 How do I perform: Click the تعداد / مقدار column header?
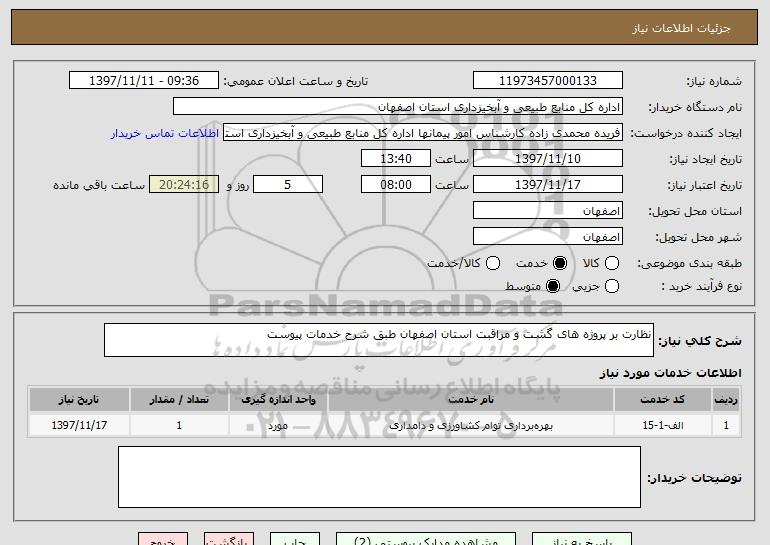pos(179,400)
